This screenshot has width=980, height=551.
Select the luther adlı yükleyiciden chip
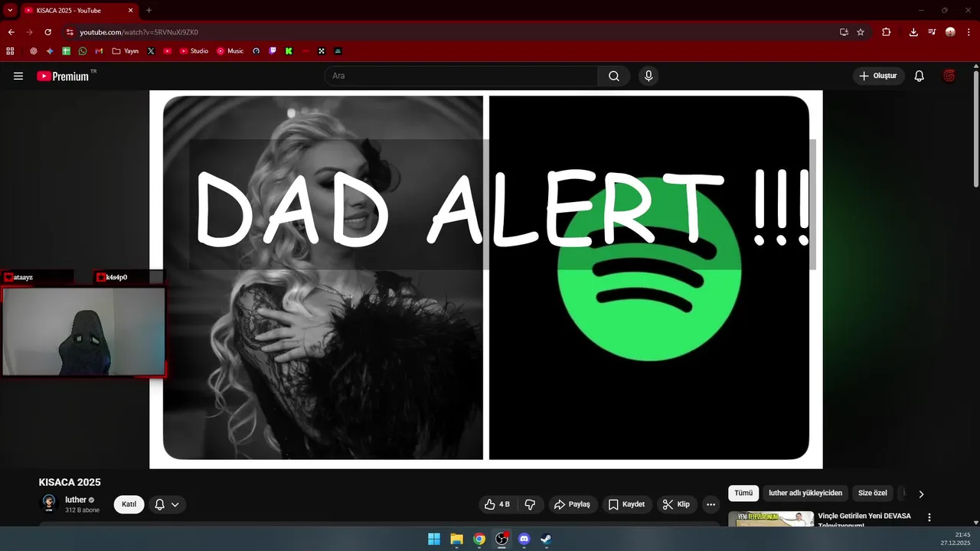(805, 494)
